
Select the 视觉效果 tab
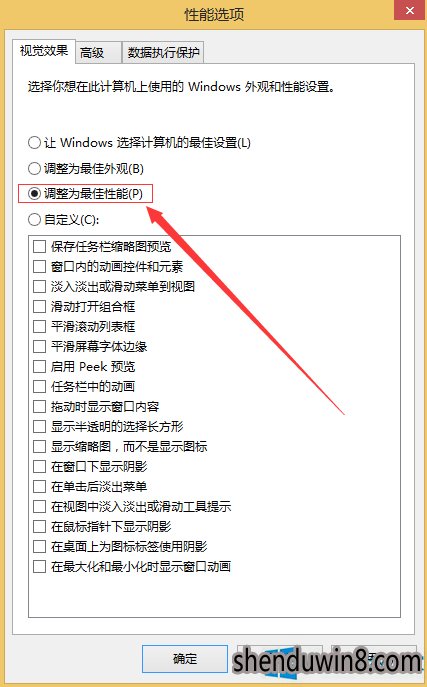44,51
